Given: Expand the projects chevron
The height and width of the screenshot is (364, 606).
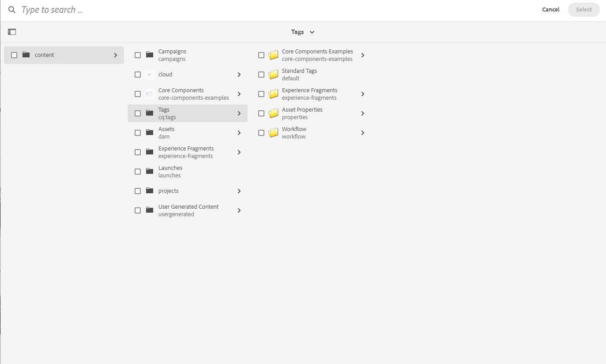Looking at the screenshot, I should 239,191.
